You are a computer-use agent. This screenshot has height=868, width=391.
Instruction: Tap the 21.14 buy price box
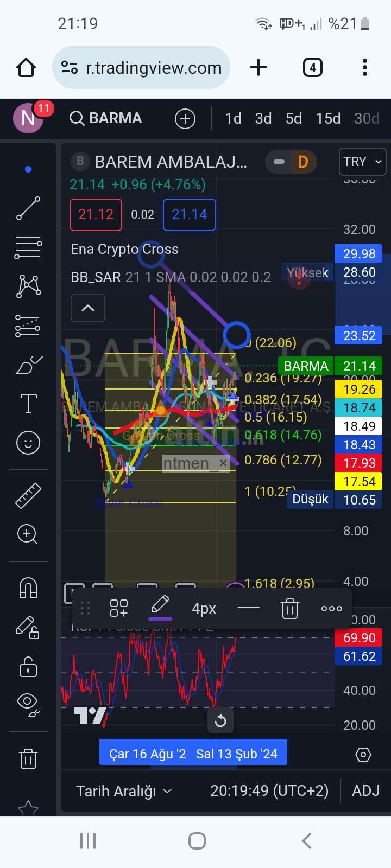click(x=190, y=215)
